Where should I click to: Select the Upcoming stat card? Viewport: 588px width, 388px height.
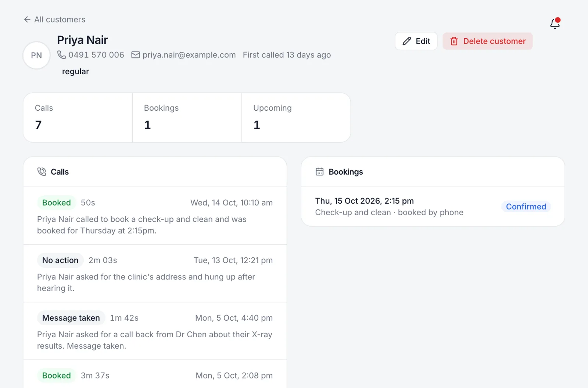tap(296, 118)
